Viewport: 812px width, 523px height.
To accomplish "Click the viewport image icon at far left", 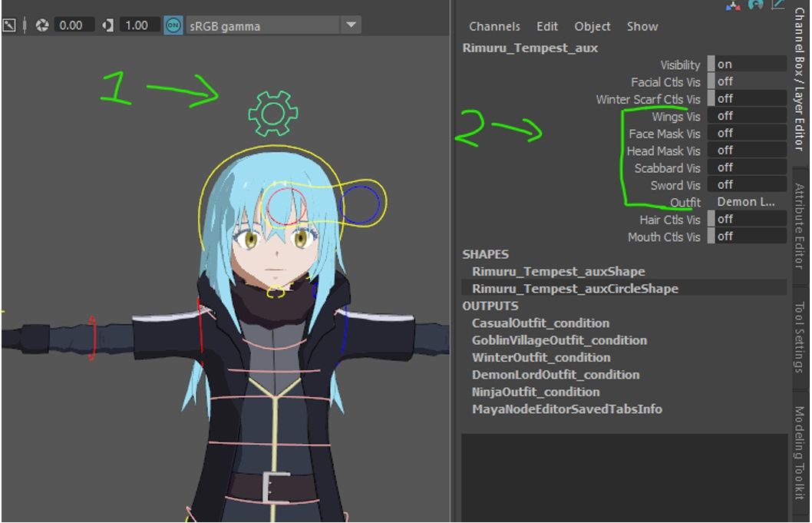I will (x=10, y=25).
